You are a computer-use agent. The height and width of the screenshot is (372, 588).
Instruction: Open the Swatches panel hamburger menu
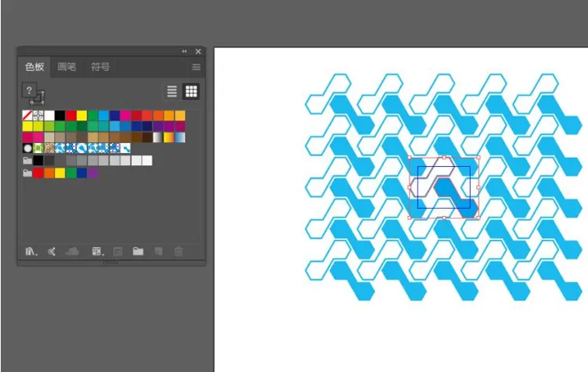pyautogui.click(x=196, y=67)
